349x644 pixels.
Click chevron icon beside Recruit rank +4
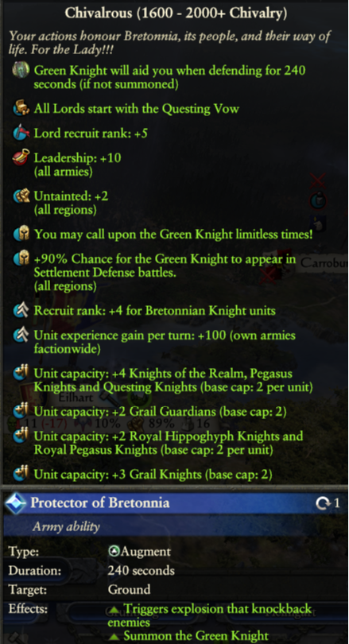(x=21, y=311)
